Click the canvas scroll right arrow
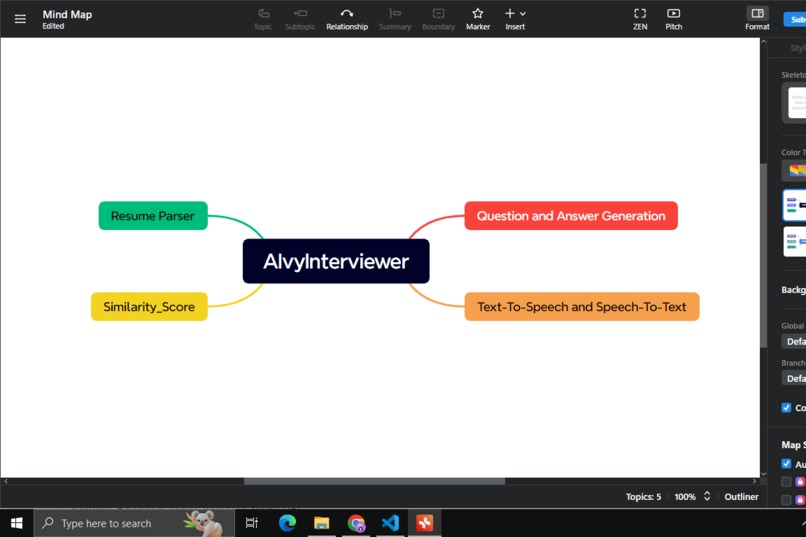 pyautogui.click(x=754, y=482)
